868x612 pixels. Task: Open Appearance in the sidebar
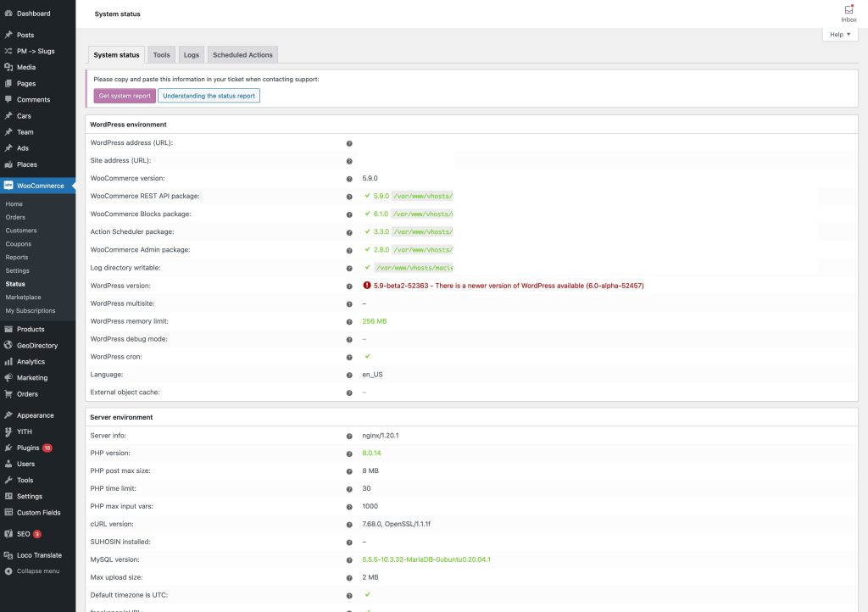(37, 415)
